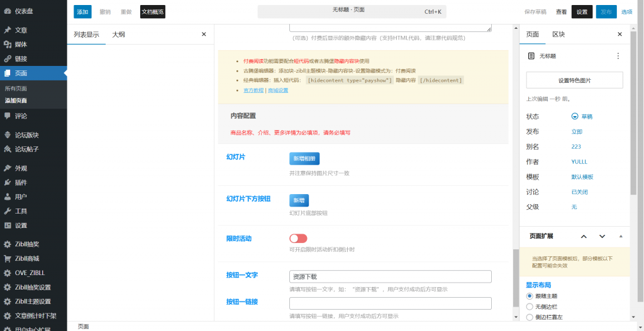Open the 选项 options menu
This screenshot has width=644, height=331.
click(x=627, y=12)
